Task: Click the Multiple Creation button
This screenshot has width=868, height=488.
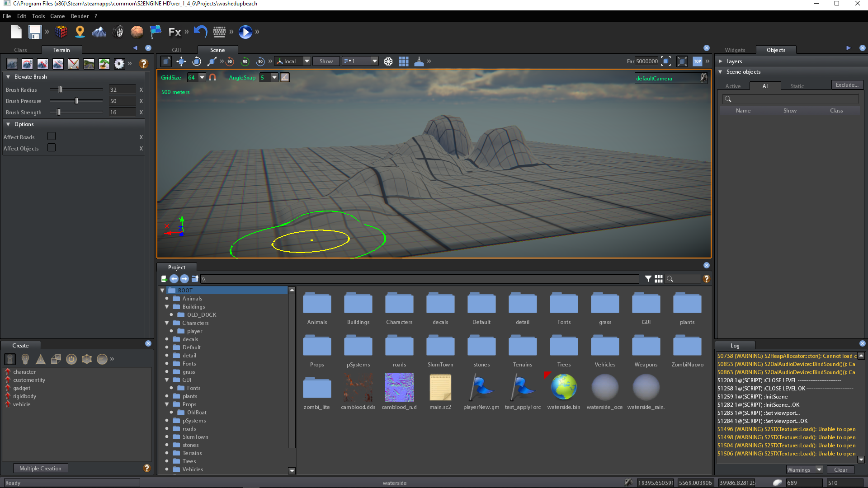Action: pos(40,469)
